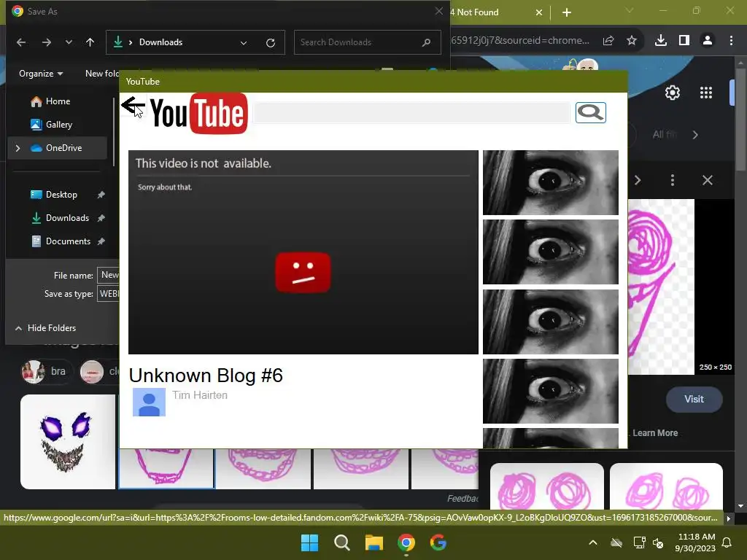
Task: Open the third eye thumbnail in the sidebar
Action: pos(550,322)
